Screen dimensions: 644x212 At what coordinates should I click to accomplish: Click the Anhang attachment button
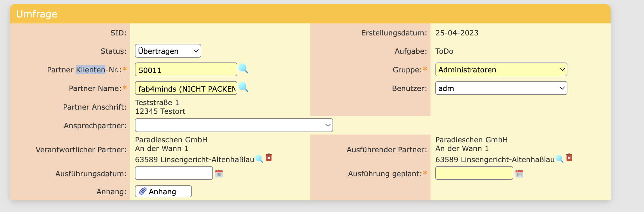(163, 191)
